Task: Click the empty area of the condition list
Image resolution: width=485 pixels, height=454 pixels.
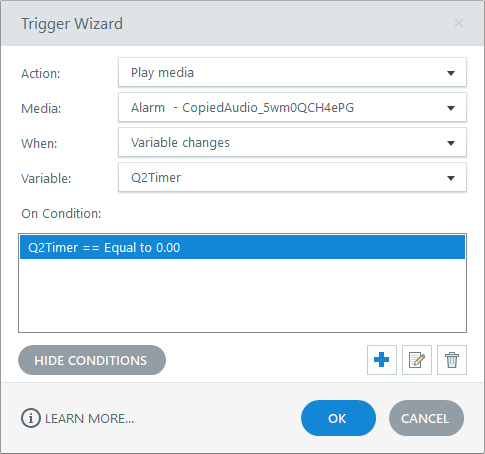Action: click(242, 295)
